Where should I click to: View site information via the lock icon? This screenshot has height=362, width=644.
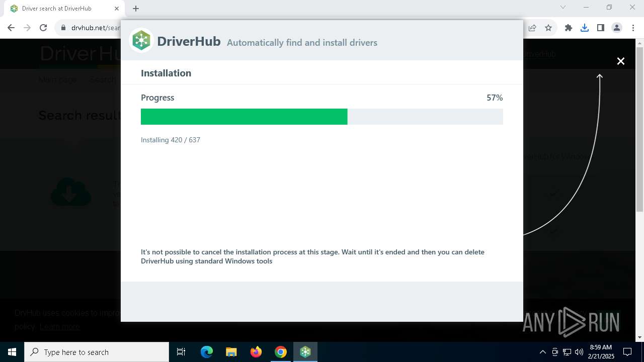pos(63,28)
